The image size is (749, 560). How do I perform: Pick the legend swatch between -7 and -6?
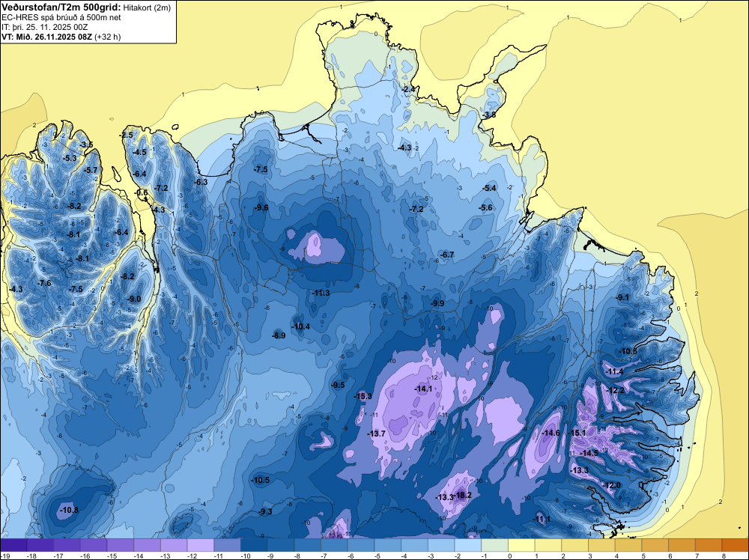(334, 545)
